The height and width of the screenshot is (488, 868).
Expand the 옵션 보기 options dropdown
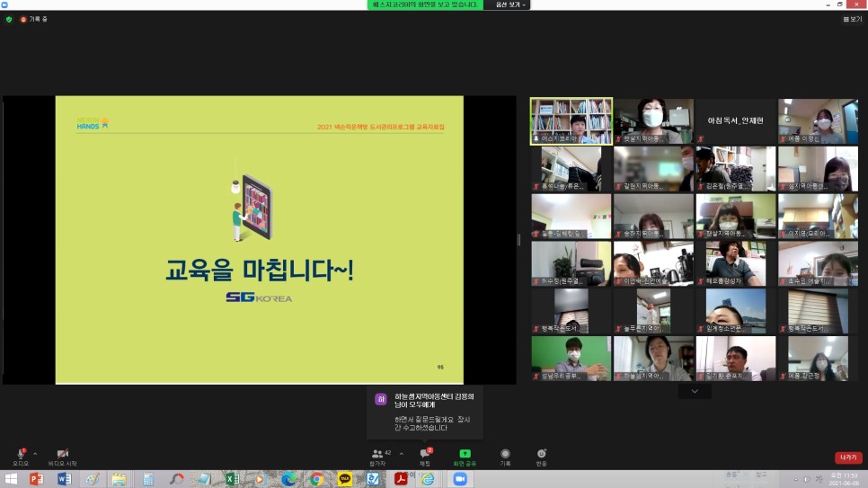click(x=510, y=4)
